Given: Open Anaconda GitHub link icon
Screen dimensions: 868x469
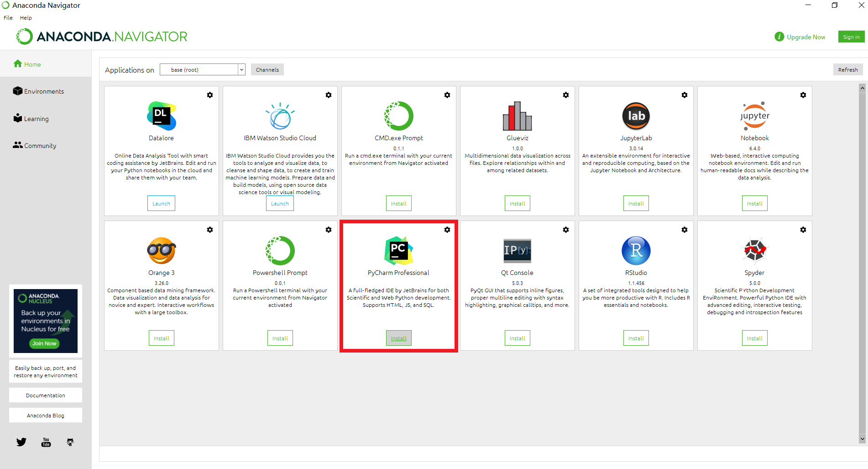Looking at the screenshot, I should pyautogui.click(x=70, y=442).
